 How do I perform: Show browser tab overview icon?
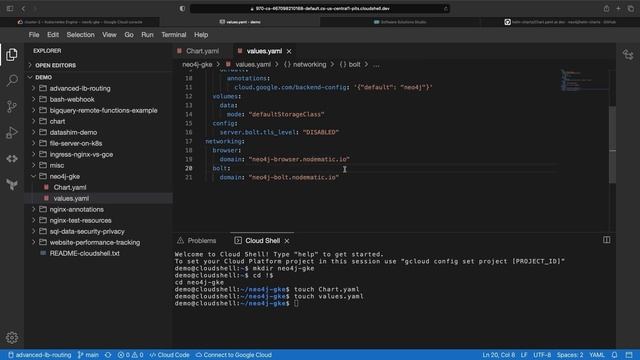pos(631,8)
